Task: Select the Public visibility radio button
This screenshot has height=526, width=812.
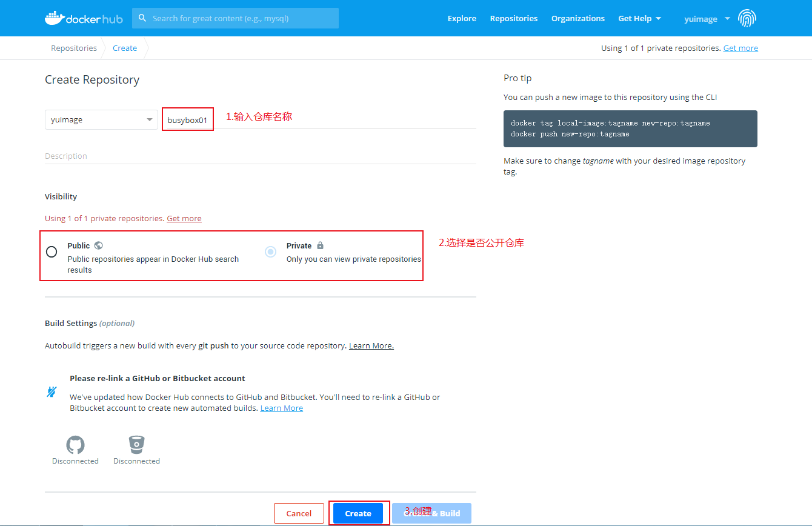Action: (52, 251)
